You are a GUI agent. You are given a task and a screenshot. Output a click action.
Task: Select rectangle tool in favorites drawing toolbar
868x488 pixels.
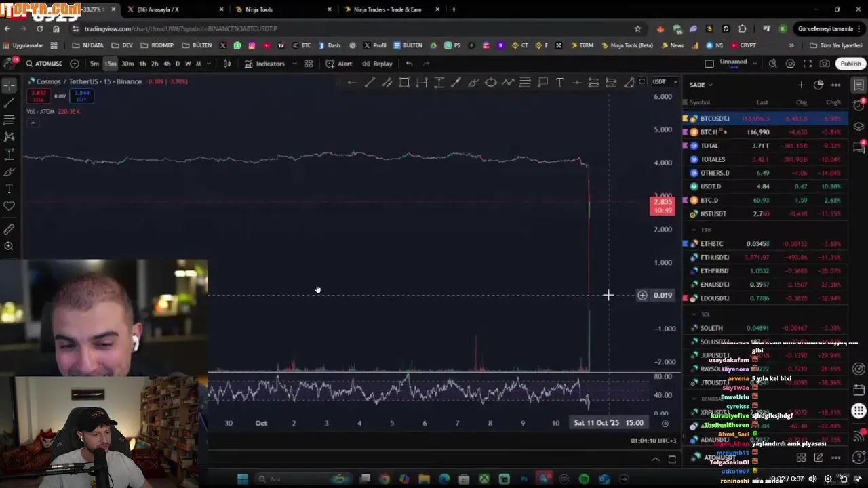404,83
